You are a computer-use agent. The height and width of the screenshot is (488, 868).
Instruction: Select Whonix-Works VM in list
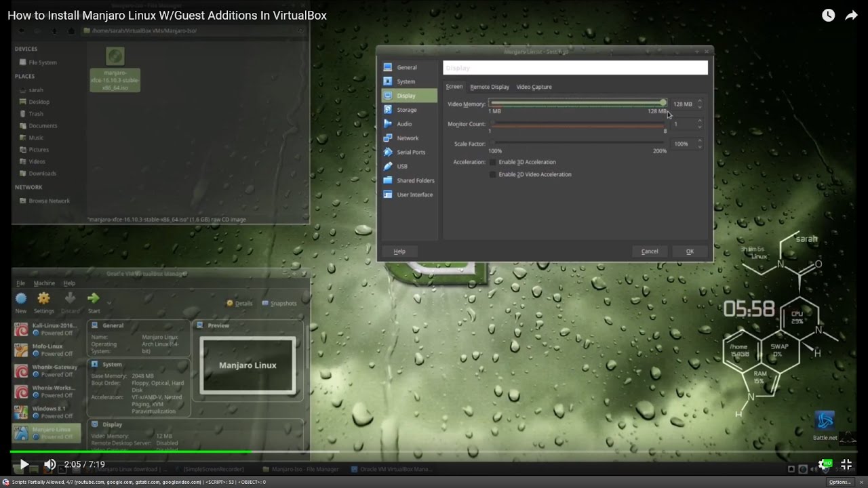coord(46,392)
